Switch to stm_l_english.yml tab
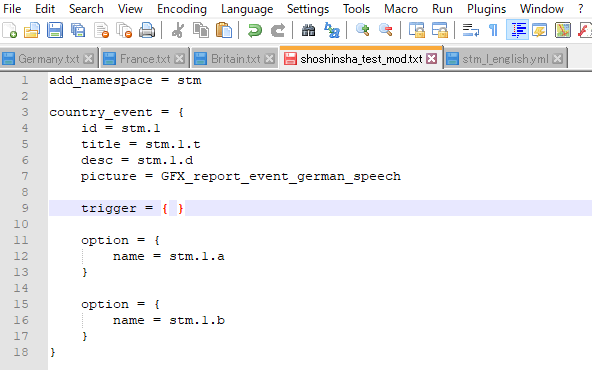 505,59
